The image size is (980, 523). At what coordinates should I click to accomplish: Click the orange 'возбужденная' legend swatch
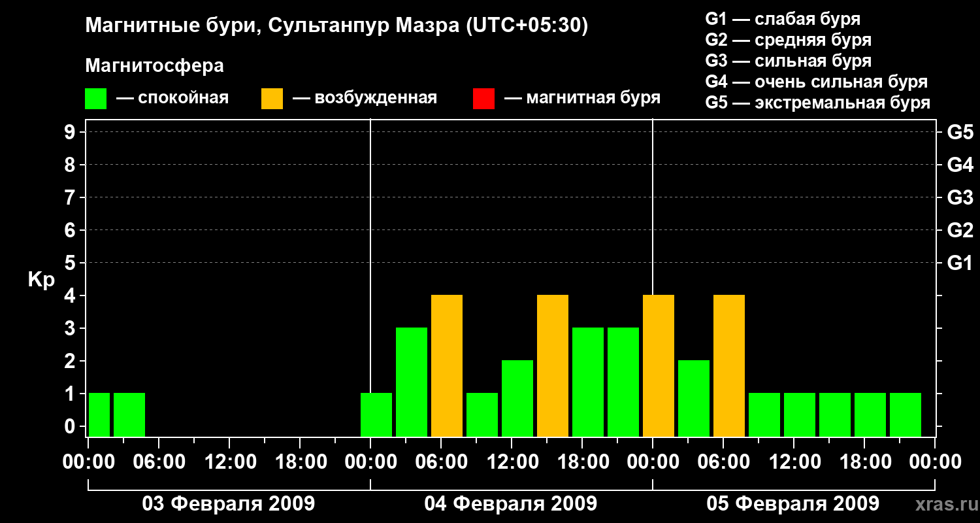(x=272, y=99)
